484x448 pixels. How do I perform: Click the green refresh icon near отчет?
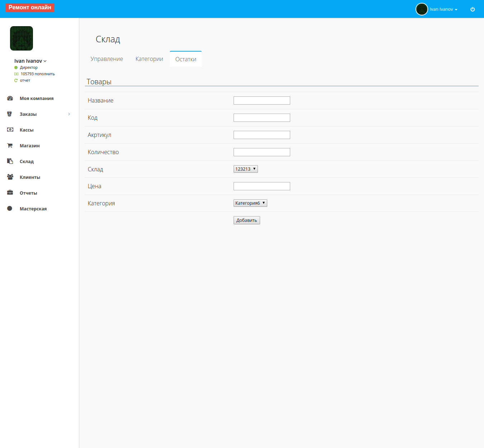click(x=16, y=80)
